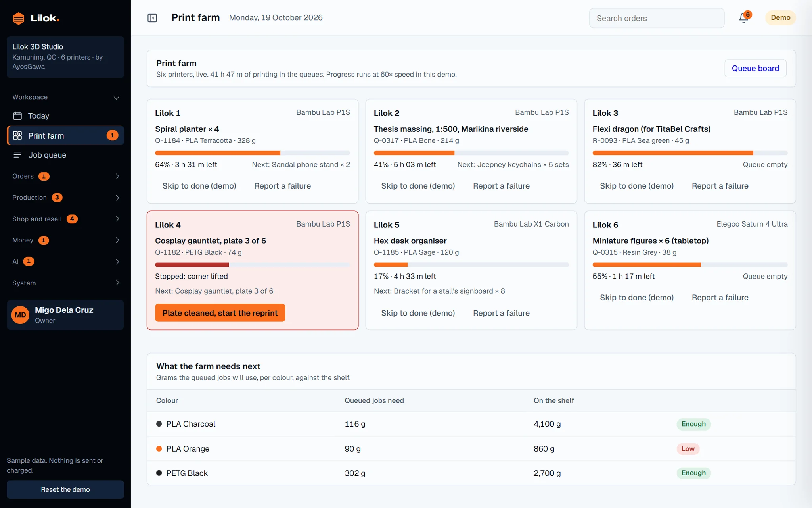Select Print farm in sidebar
The height and width of the screenshot is (508, 812).
click(65, 136)
